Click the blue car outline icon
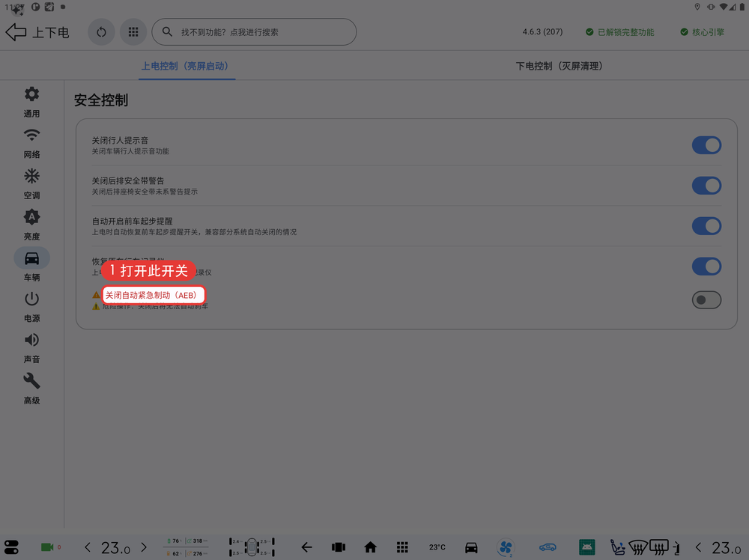Screen dimensions: 749x560 548,547
